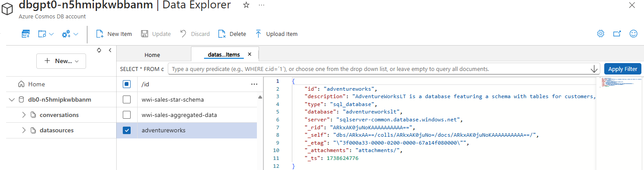Click New Item in the toolbar
Viewport: 644px width, 170px height.
coord(114,34)
